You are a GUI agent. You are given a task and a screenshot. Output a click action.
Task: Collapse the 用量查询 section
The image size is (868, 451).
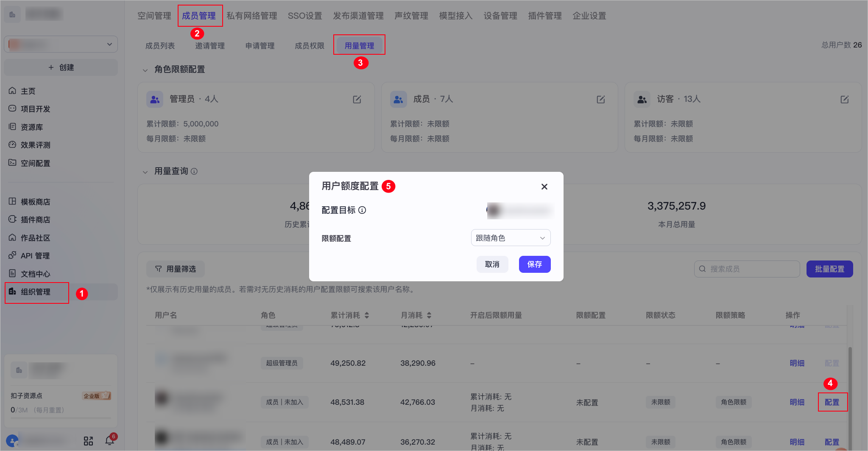pos(145,172)
